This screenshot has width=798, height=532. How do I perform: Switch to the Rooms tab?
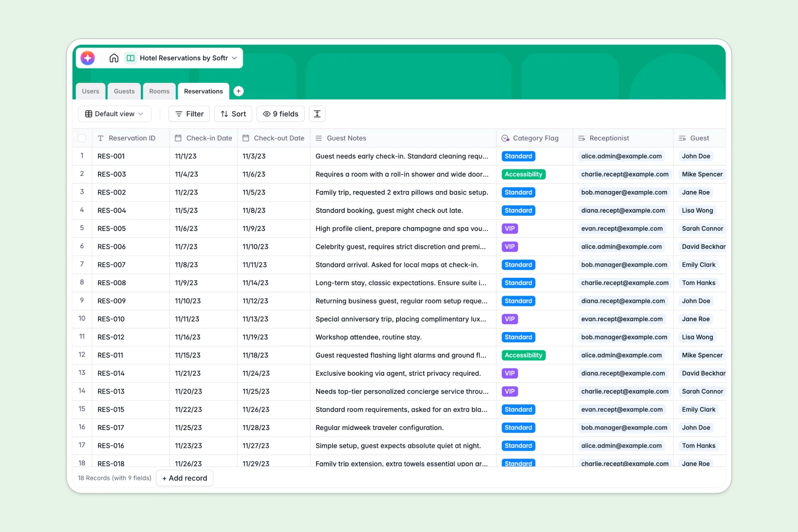click(159, 91)
